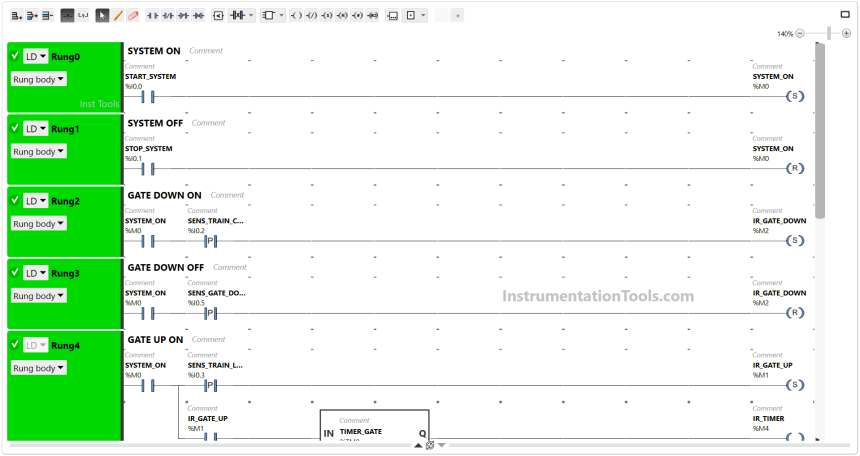
Task: Click the add rung toolbar icon
Action: (x=16, y=15)
